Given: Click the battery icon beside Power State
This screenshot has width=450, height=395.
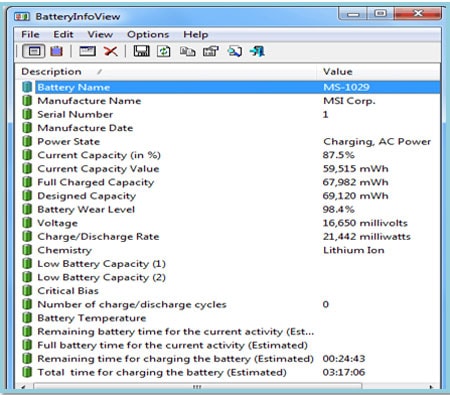Looking at the screenshot, I should [x=27, y=141].
